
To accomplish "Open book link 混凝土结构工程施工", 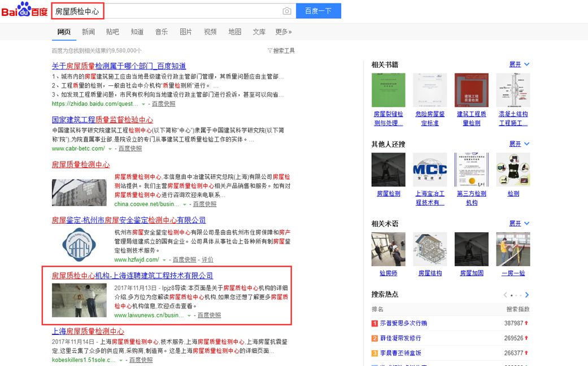I will point(513,119).
